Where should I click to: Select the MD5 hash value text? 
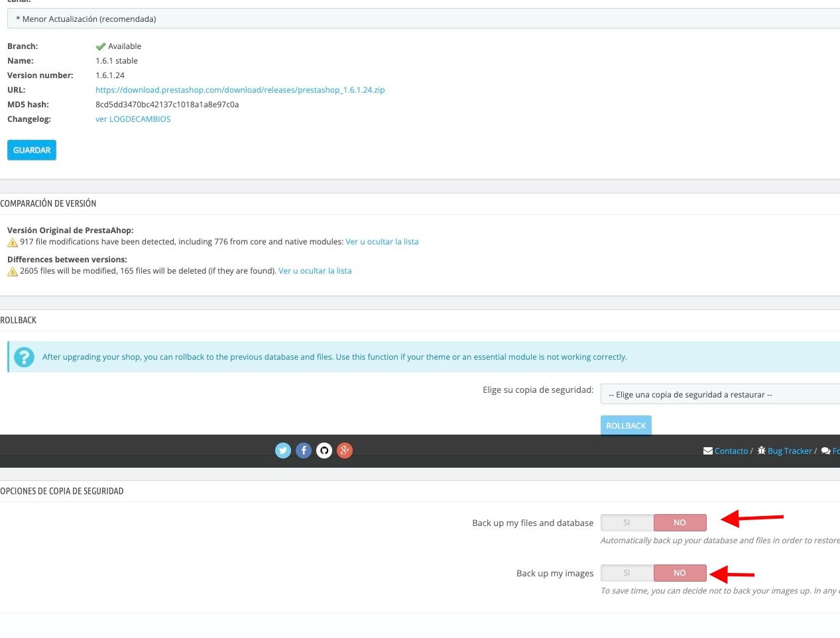click(x=167, y=105)
